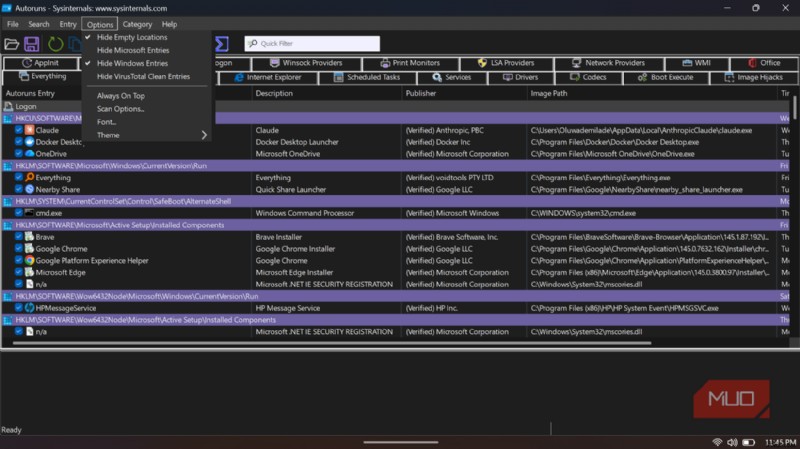Click the Nearby Share entry icon
The height and width of the screenshot is (449, 800).
tap(30, 189)
